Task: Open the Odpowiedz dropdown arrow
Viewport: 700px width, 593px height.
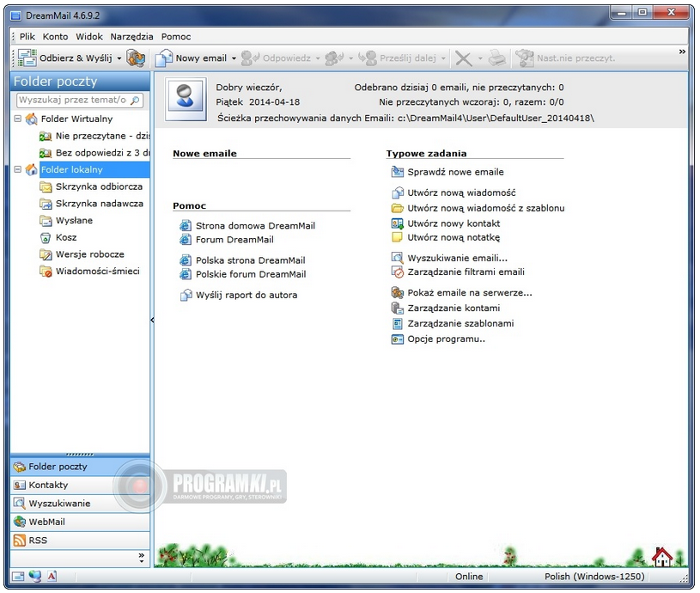Action: 318,58
